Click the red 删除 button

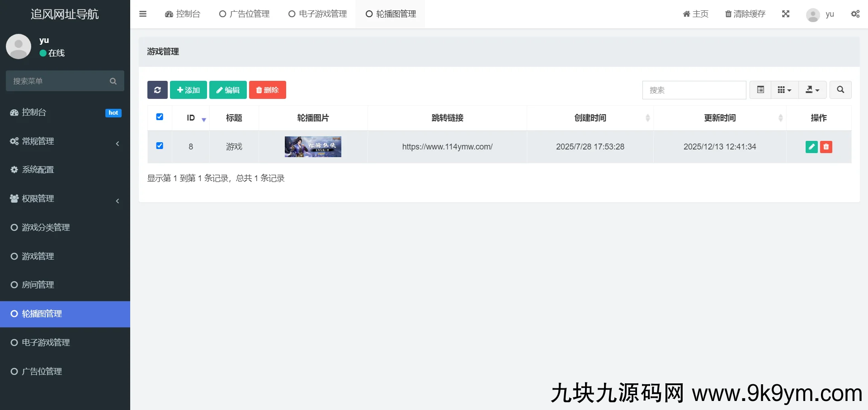pos(267,90)
